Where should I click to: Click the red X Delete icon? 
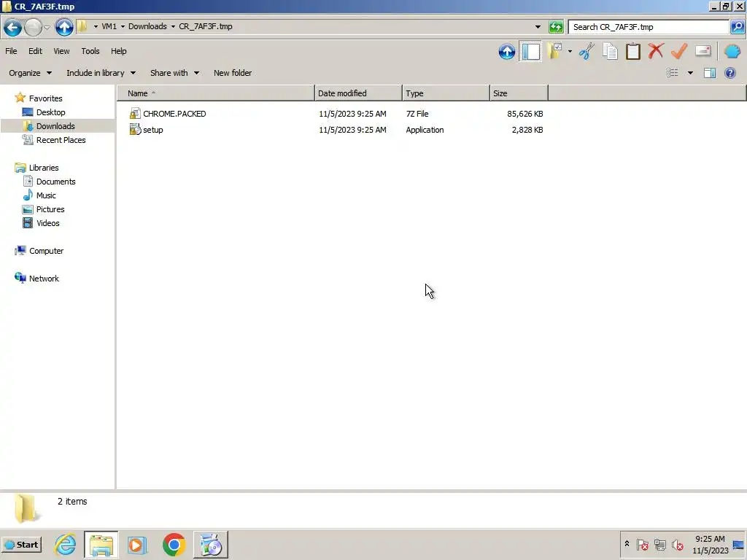[x=656, y=51]
